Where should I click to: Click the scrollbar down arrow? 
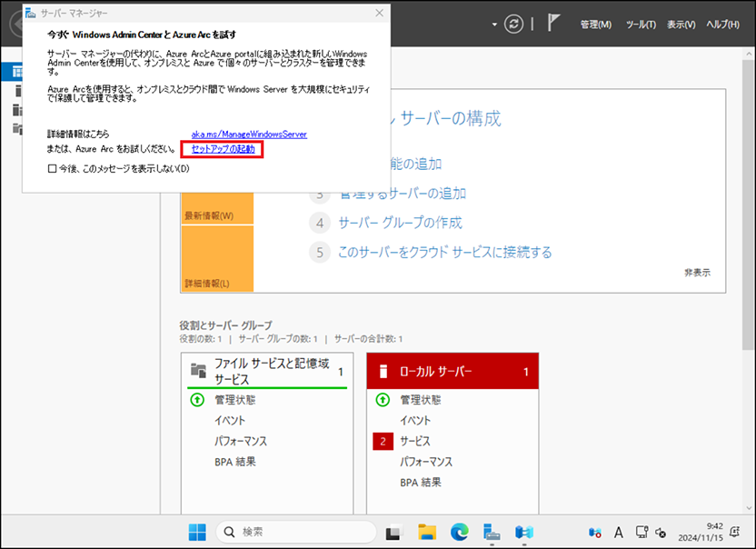pos(749,508)
